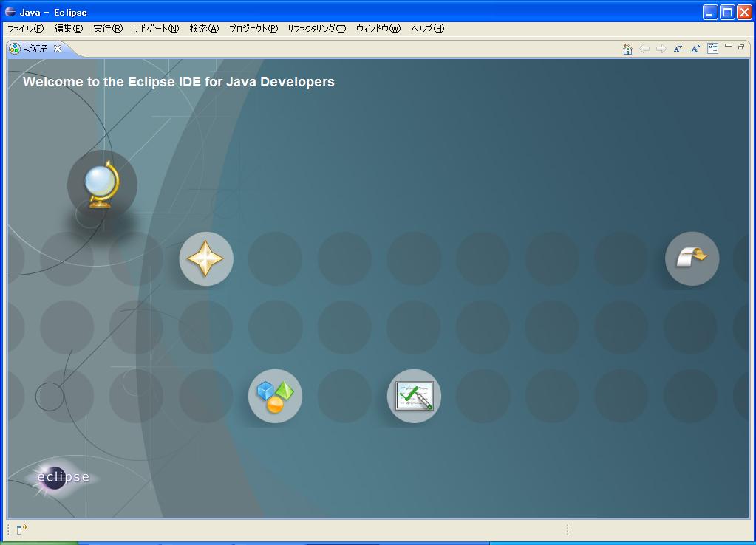756x545 pixels.
Task: Minimize the Eclipse window
Action: pyautogui.click(x=710, y=12)
